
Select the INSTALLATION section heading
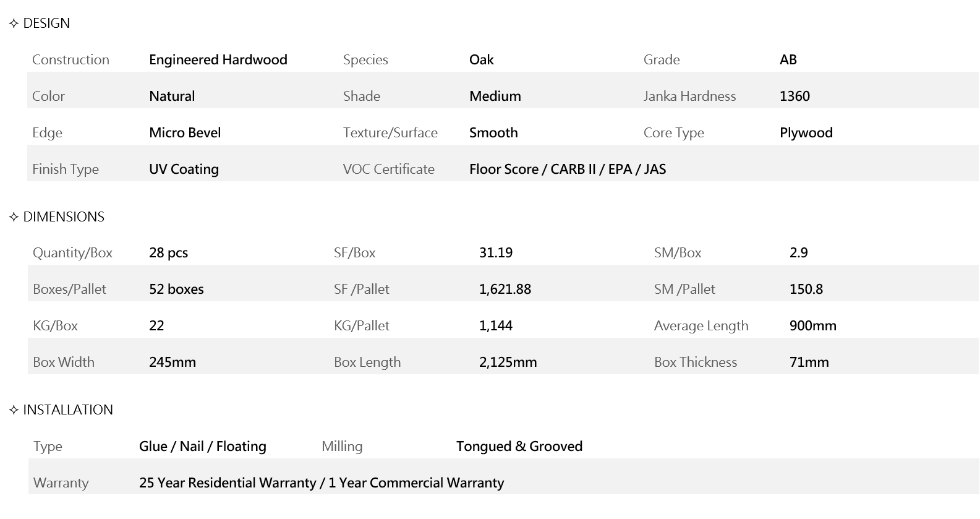(x=68, y=410)
